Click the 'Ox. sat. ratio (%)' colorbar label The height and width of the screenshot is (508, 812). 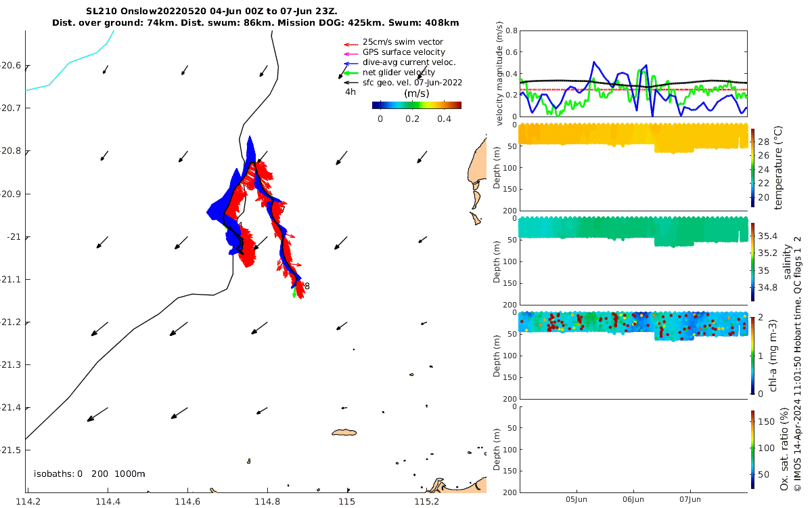click(x=784, y=448)
